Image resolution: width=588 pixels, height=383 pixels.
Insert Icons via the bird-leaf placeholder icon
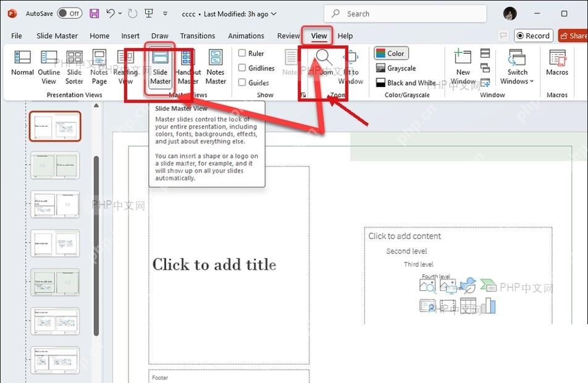tap(468, 285)
